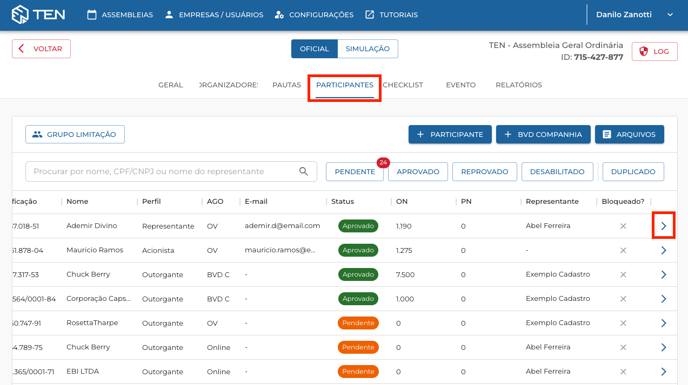Add a new Participante

450,134
